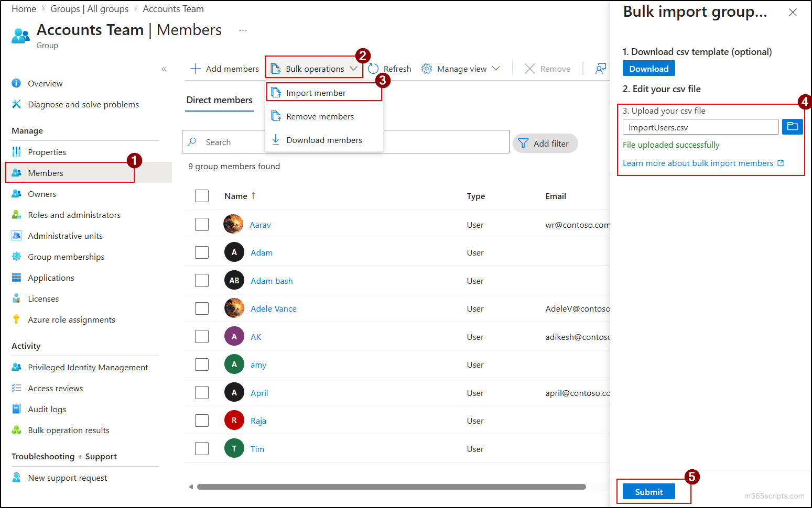Open the ellipsis more options beside title
Screen dimensions: 812x508
click(243, 30)
